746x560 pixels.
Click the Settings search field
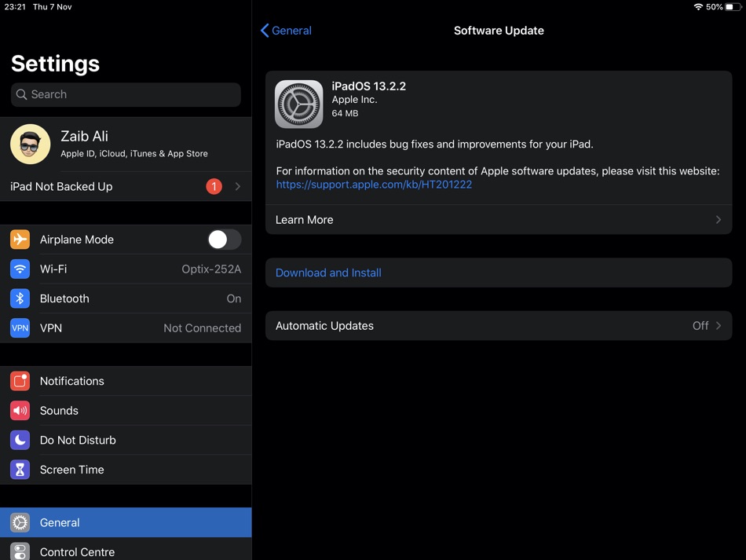(x=126, y=94)
